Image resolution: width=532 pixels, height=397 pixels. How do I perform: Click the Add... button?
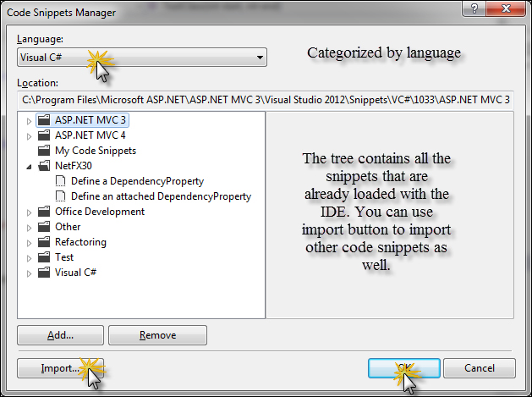coord(60,335)
